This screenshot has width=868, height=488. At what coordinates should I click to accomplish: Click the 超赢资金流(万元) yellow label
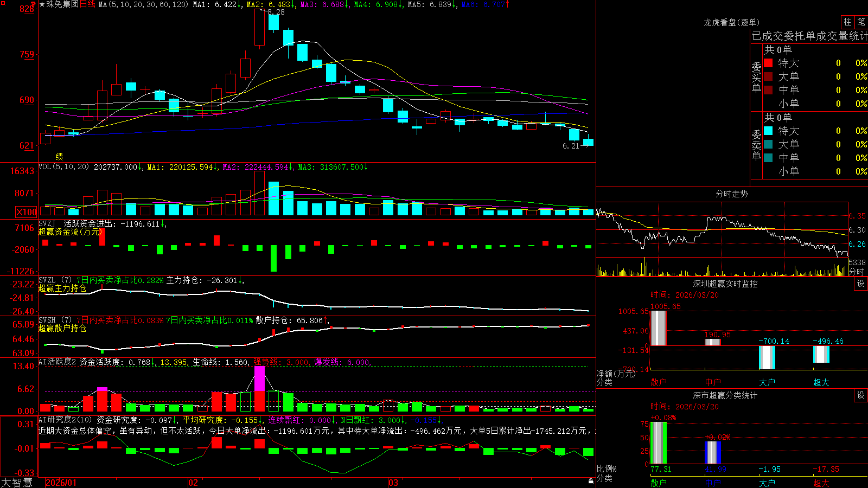click(70, 232)
